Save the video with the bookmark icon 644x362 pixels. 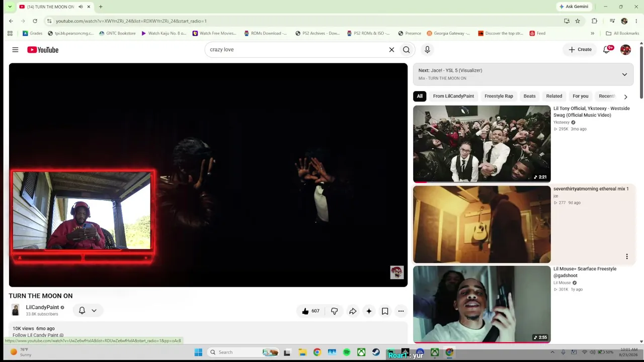(385, 311)
